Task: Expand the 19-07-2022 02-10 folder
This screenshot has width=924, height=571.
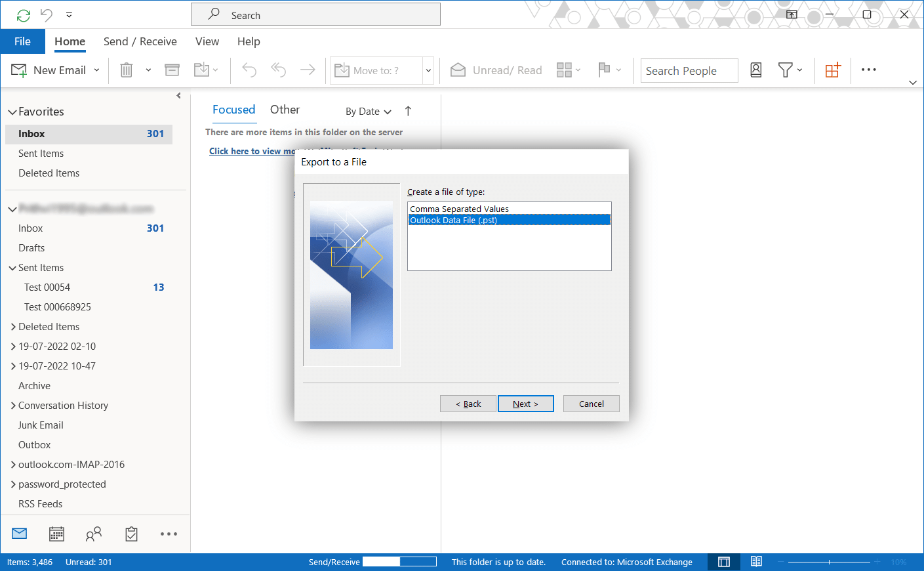Action: (13, 347)
